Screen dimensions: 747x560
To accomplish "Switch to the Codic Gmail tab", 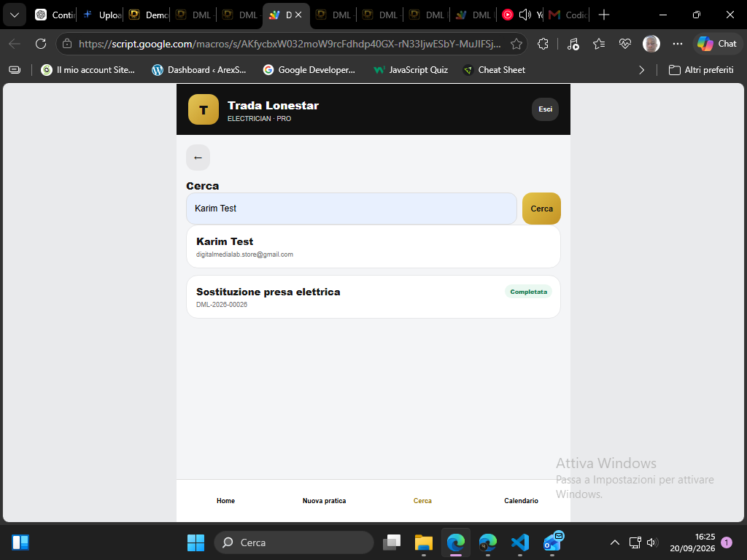I will coord(568,15).
